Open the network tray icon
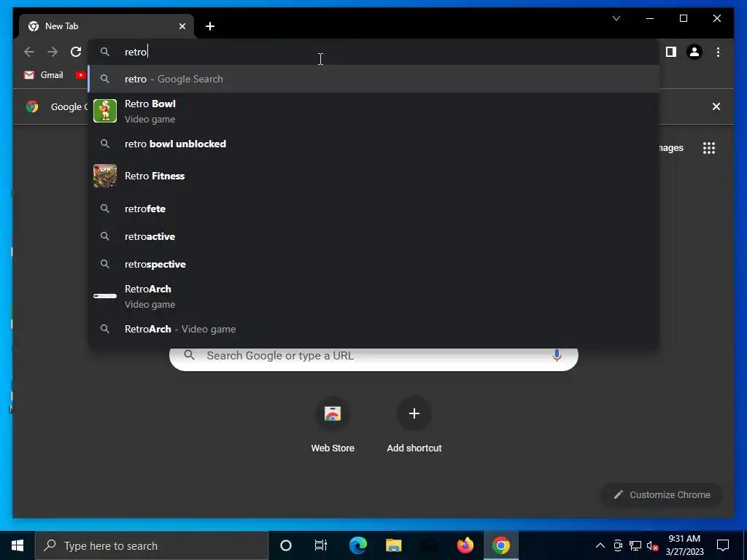This screenshot has height=560, width=747. pos(635,545)
